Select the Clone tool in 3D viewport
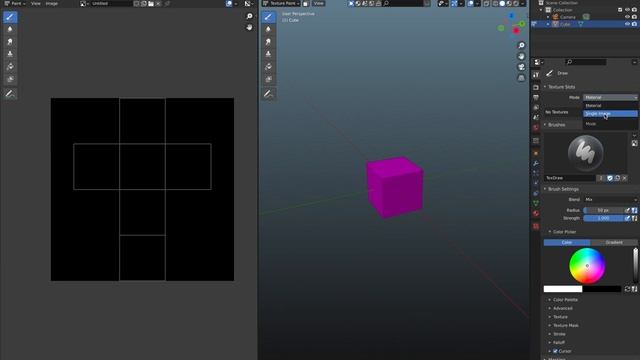This screenshot has width=640, height=360. point(268,54)
